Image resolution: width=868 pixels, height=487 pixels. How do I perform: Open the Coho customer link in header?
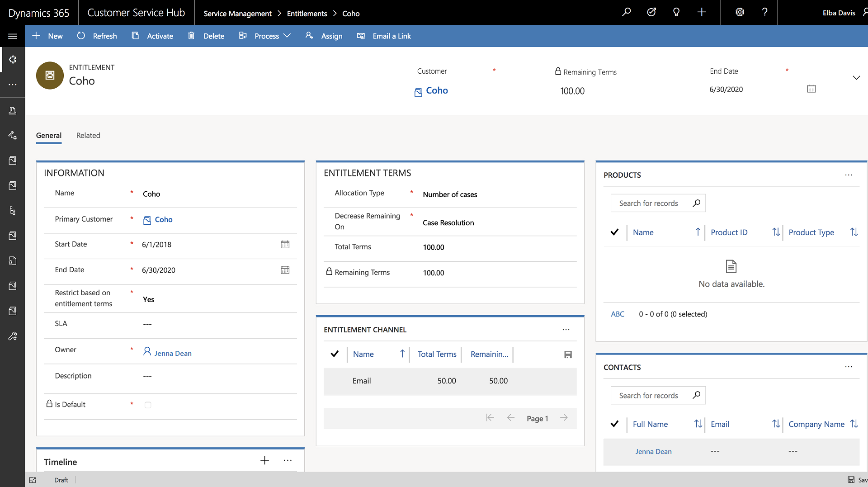[437, 90]
